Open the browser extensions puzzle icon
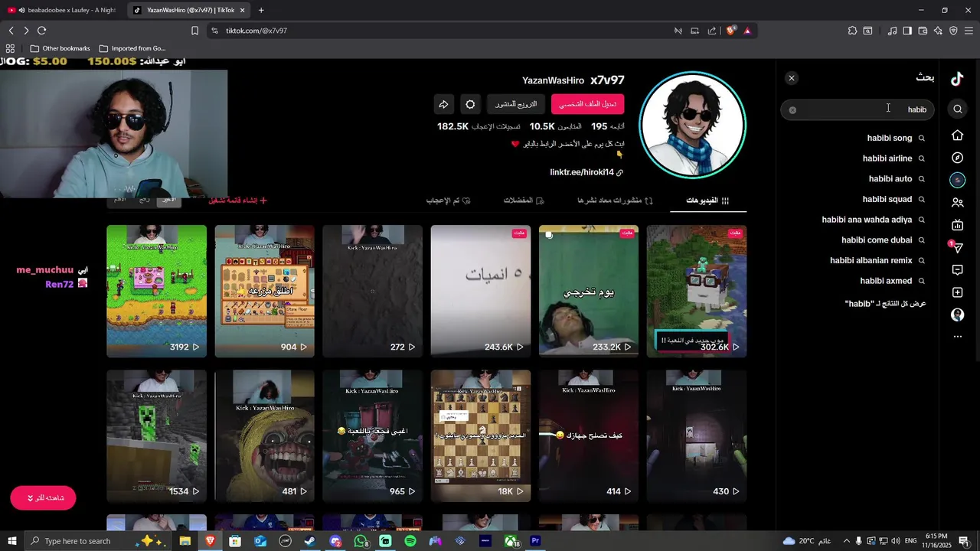Image resolution: width=980 pixels, height=551 pixels. tap(852, 31)
